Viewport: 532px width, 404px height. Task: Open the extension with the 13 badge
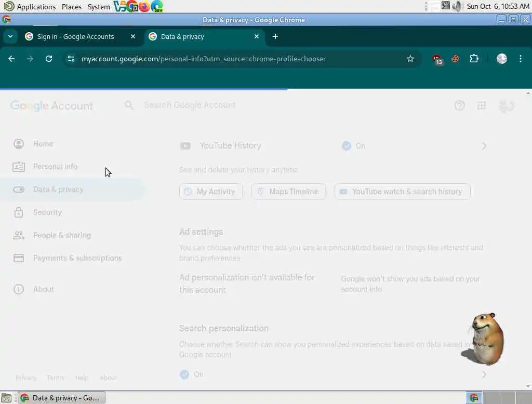point(437,59)
